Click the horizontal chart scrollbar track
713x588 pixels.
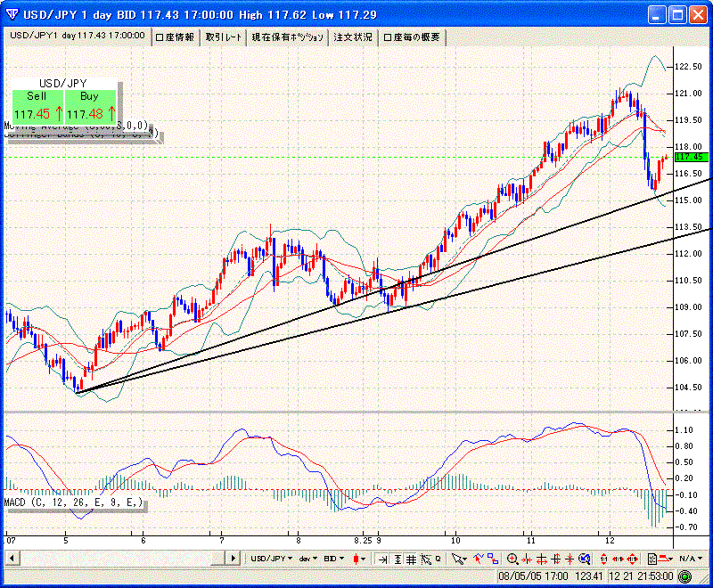click(116, 559)
